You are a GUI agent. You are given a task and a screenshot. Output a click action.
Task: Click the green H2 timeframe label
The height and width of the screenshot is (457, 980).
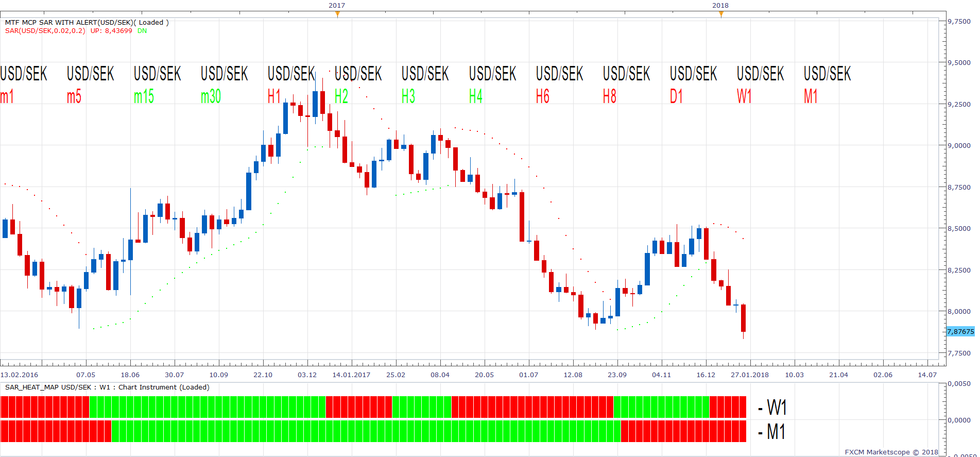click(341, 96)
